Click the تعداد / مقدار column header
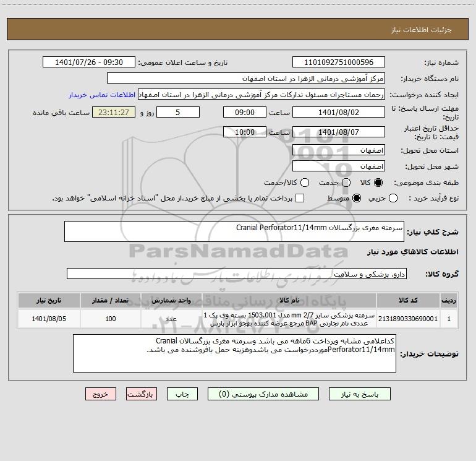 (x=111, y=300)
